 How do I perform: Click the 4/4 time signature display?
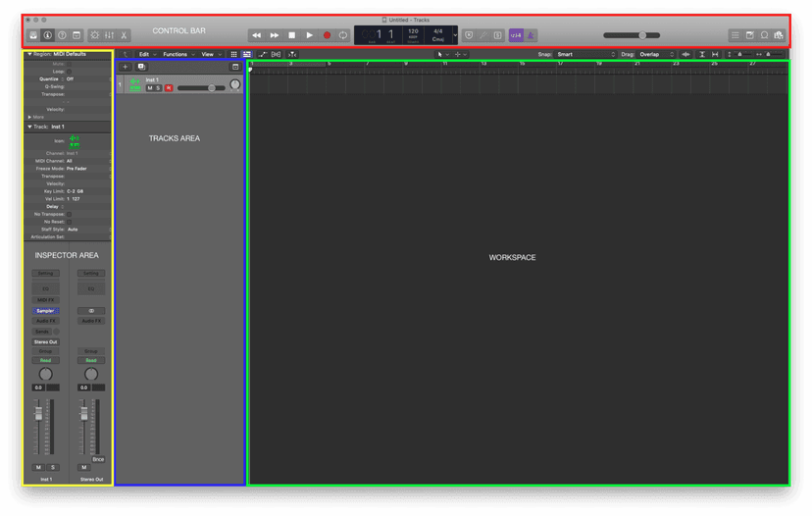click(x=438, y=31)
